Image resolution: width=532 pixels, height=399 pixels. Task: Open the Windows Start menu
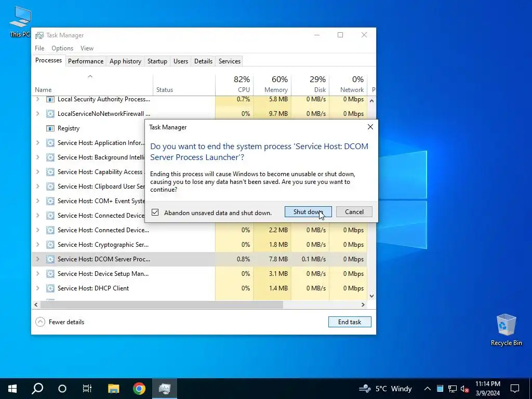tap(12, 389)
